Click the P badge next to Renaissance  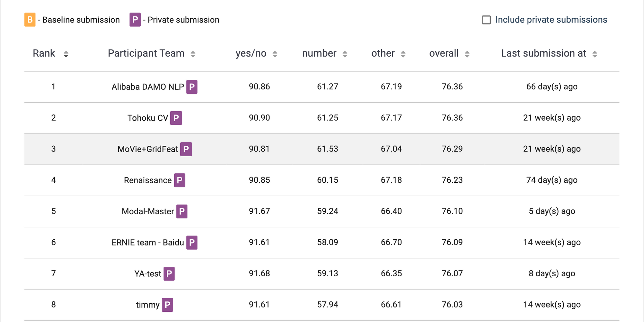click(180, 180)
